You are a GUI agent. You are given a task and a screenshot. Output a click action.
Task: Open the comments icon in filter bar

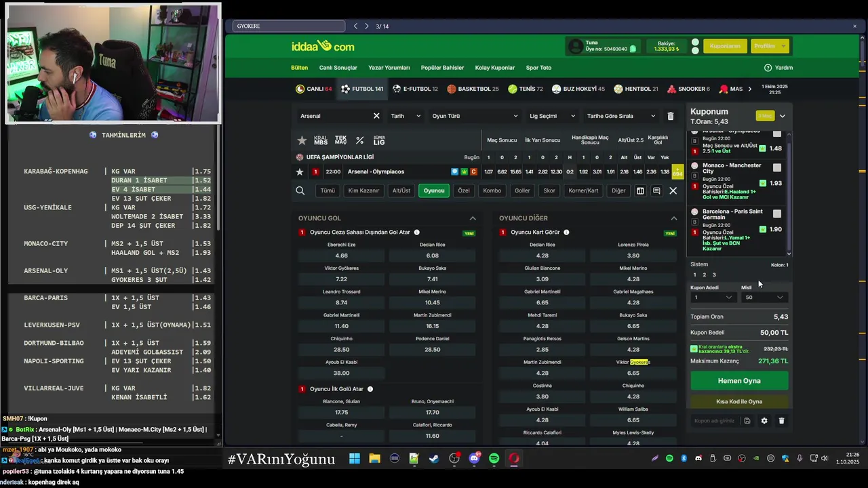(x=656, y=191)
